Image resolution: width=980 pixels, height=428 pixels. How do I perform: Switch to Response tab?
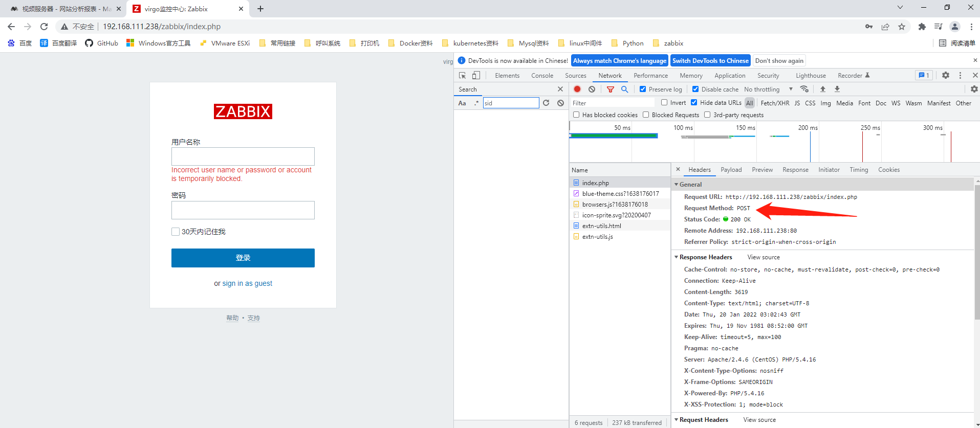coord(795,169)
